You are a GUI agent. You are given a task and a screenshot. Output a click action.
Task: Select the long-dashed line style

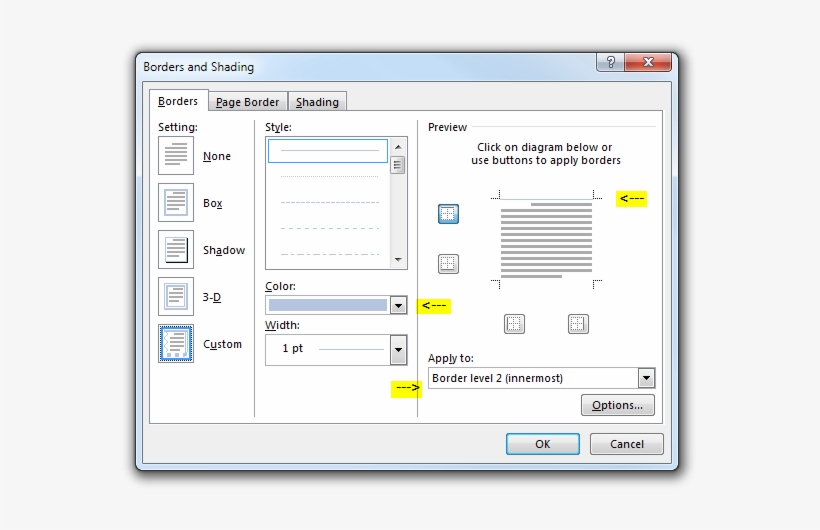(x=329, y=229)
